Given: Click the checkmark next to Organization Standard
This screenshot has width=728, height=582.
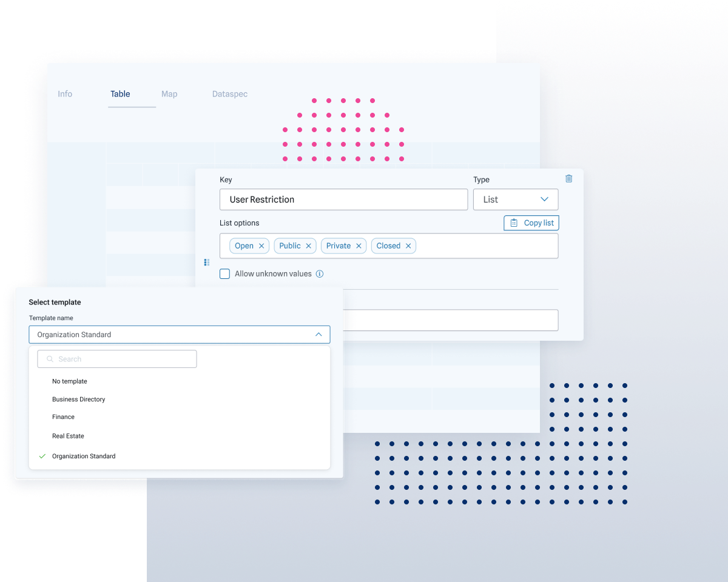Looking at the screenshot, I should pyautogui.click(x=42, y=456).
